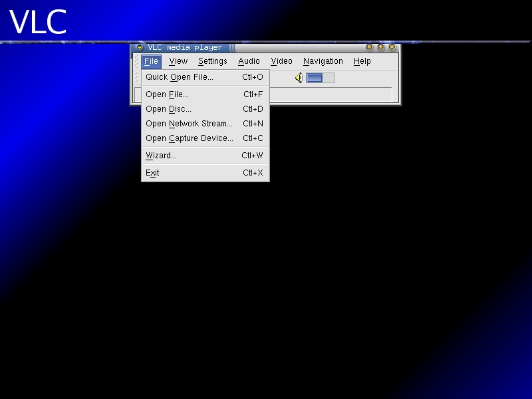Click the down-arrow minimize icon in title bar

(370, 47)
